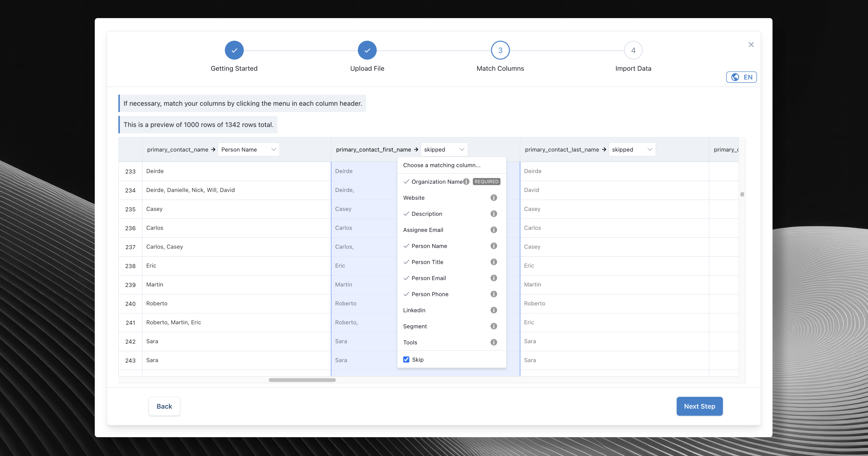Image resolution: width=868 pixels, height=456 pixels.
Task: Click the info icon next to Person Phone
Action: tap(494, 294)
